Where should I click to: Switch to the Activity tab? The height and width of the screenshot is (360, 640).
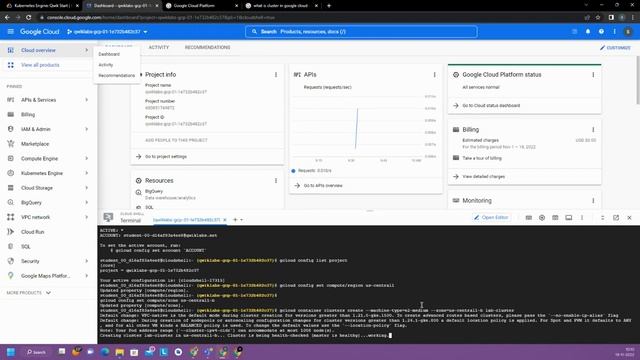tap(159, 47)
